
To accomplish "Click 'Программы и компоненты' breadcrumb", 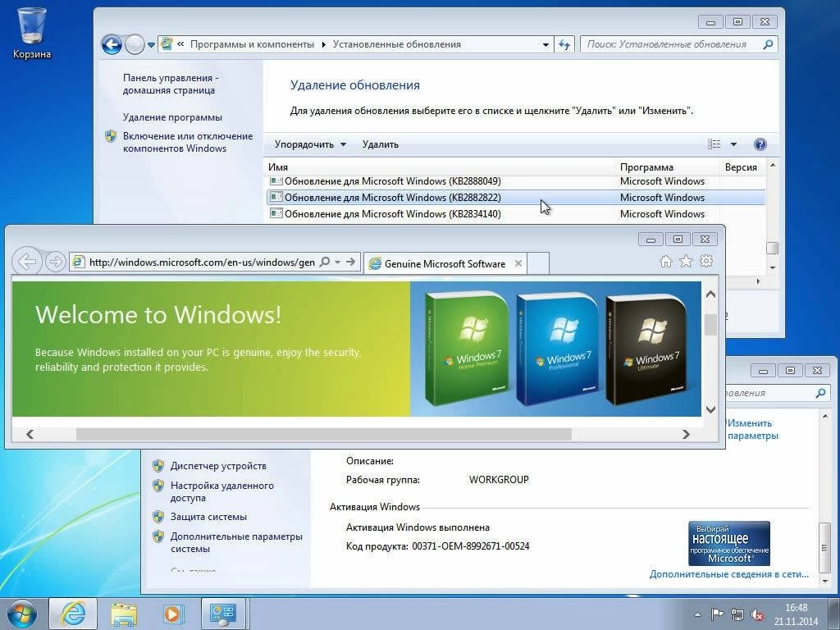I will [x=252, y=44].
